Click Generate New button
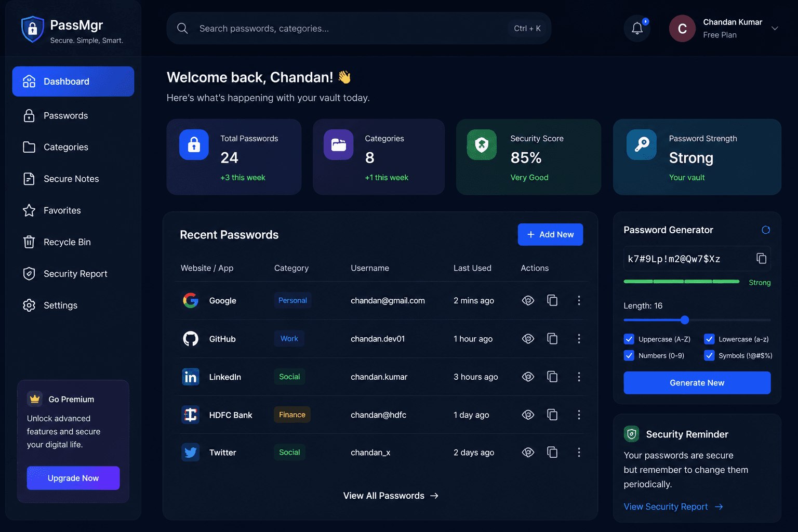The width and height of the screenshot is (798, 532). pyautogui.click(x=697, y=383)
